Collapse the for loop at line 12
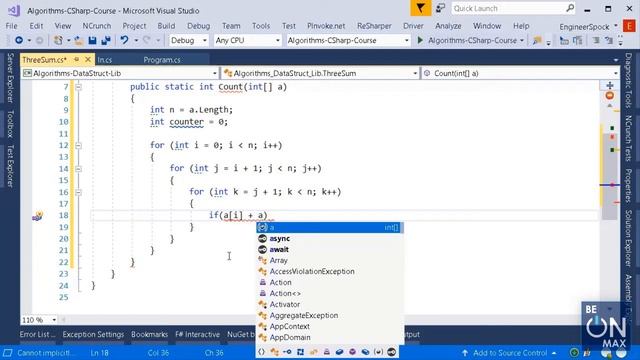640x360 pixels. click(78, 146)
